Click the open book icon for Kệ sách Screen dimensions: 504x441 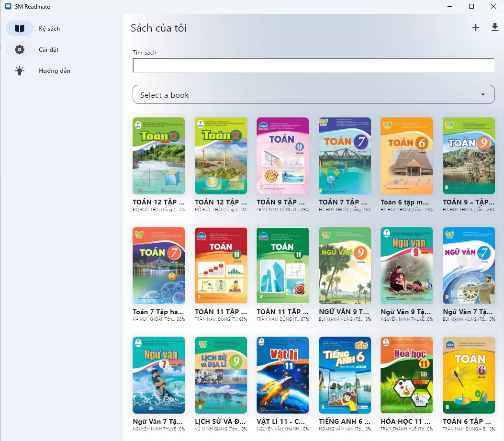tap(20, 29)
